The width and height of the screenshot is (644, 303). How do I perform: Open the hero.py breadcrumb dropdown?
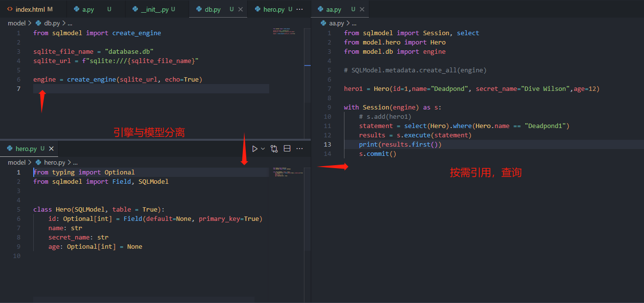click(51, 162)
